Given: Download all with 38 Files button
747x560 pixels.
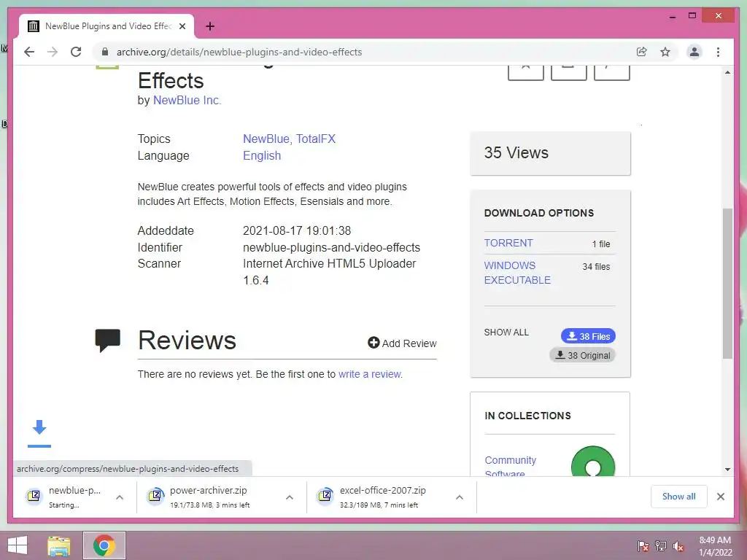Looking at the screenshot, I should [589, 336].
